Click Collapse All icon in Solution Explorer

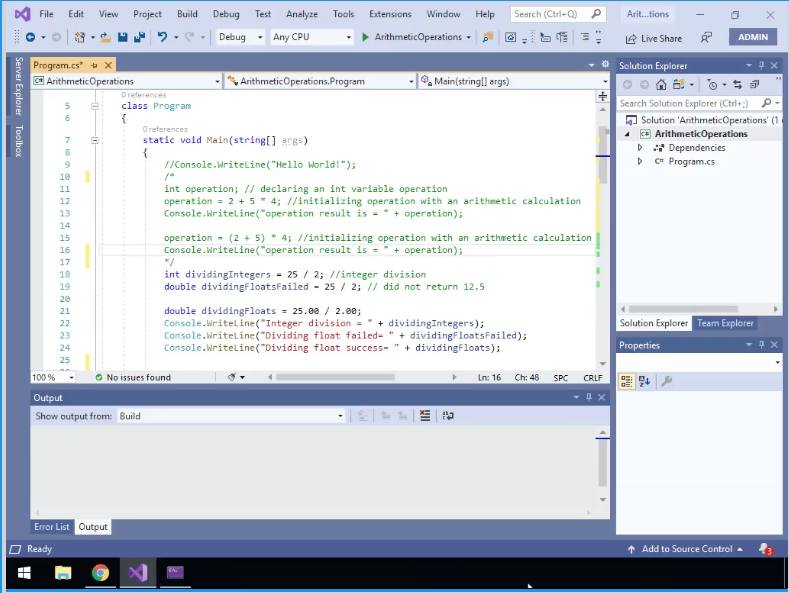pos(754,85)
